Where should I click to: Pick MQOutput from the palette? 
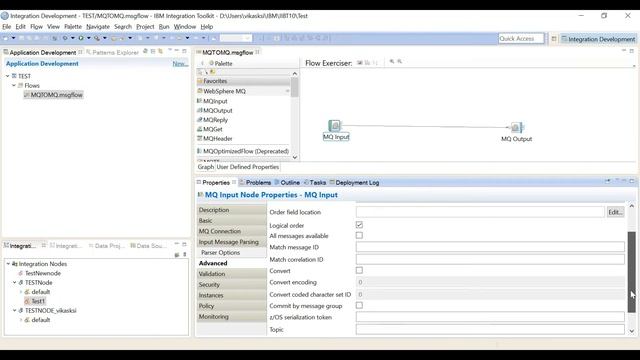click(x=218, y=110)
